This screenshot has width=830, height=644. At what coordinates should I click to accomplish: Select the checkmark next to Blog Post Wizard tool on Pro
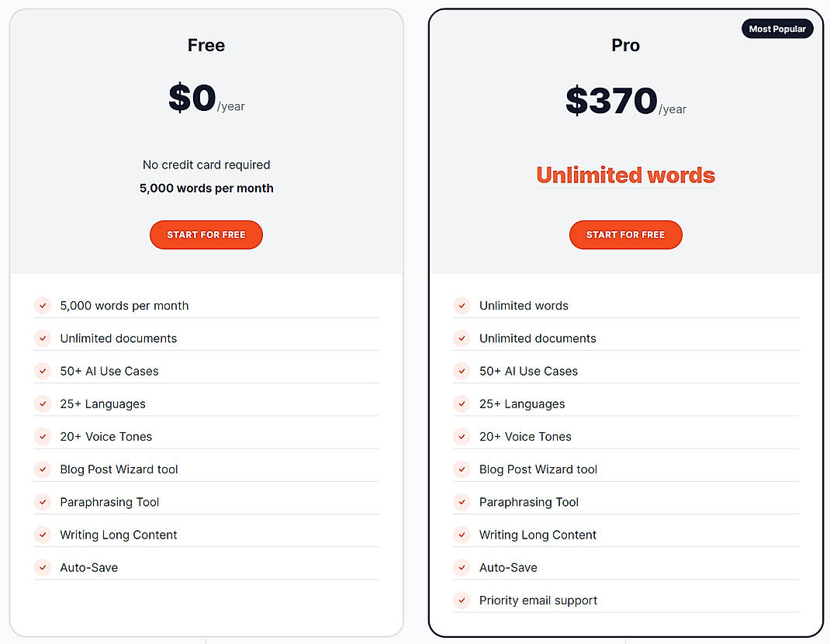point(462,469)
